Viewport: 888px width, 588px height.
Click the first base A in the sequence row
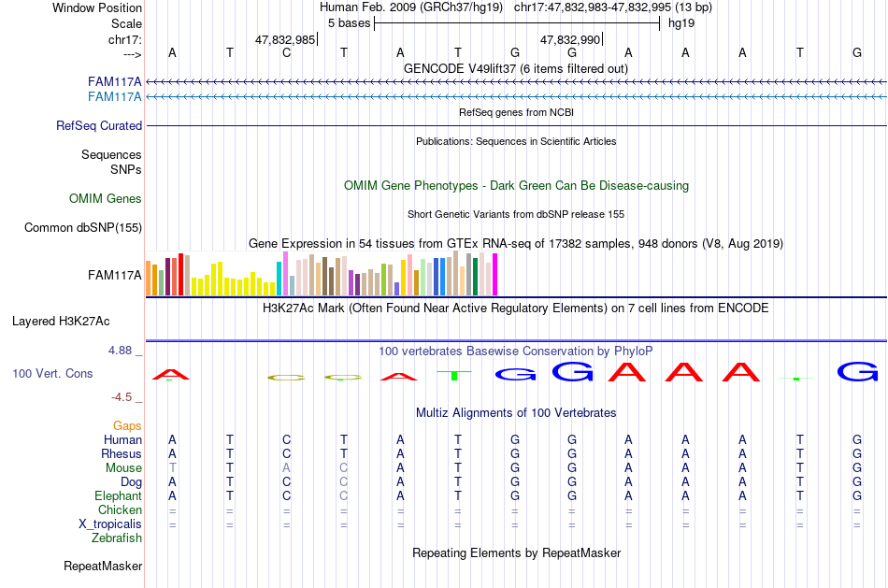coord(172,52)
